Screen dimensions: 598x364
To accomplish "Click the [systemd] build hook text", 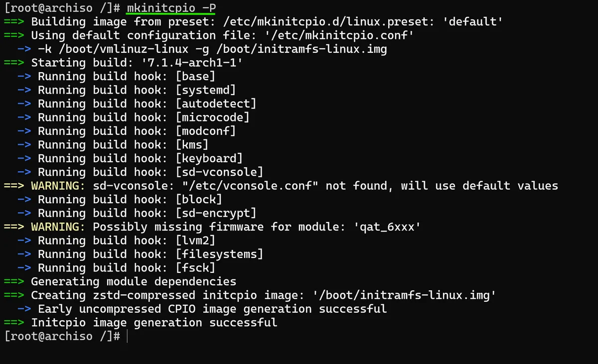I will pos(205,90).
